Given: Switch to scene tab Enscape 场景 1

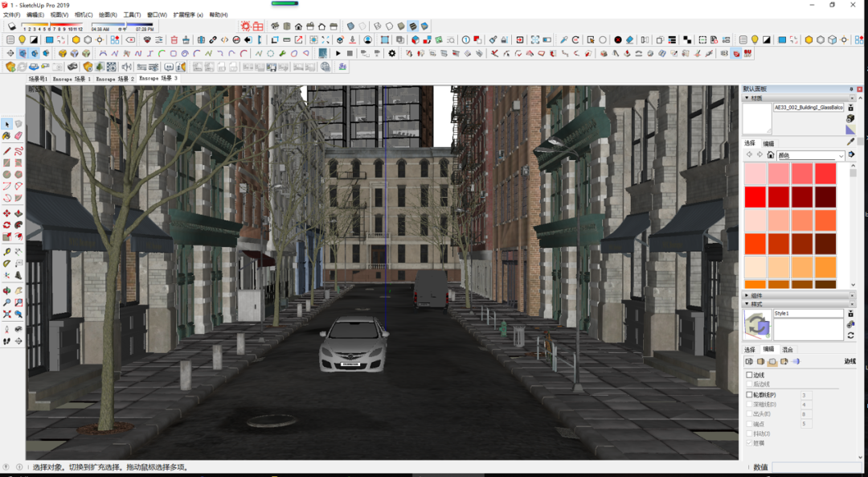Looking at the screenshot, I should (72, 79).
